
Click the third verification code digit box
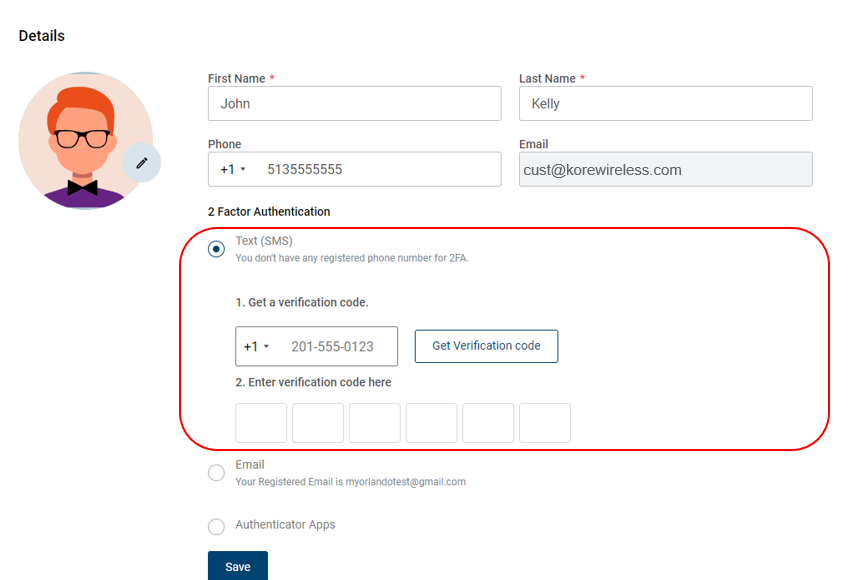click(375, 423)
